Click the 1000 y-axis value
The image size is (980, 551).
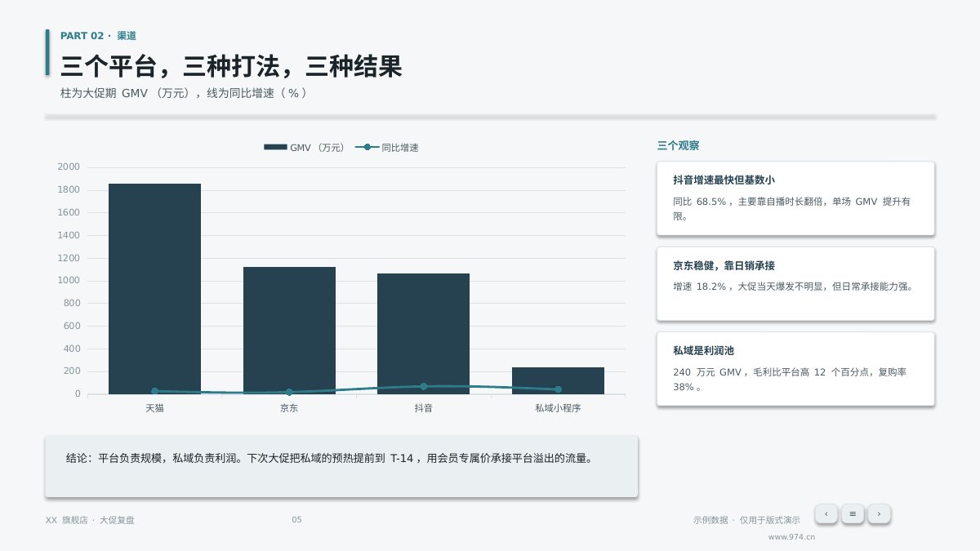[69, 281]
